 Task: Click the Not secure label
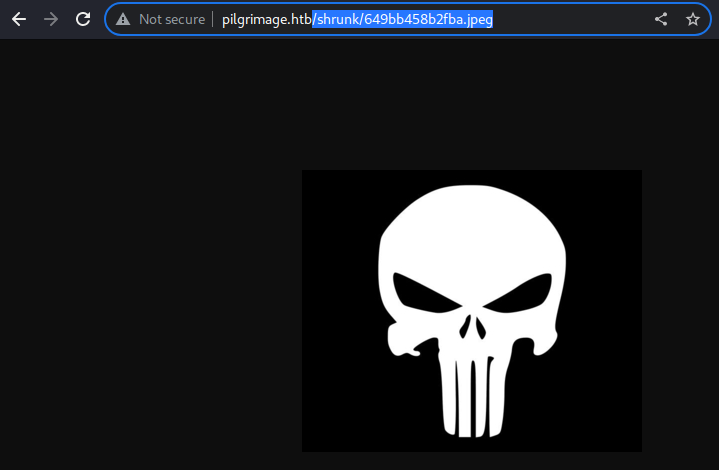tap(172, 19)
